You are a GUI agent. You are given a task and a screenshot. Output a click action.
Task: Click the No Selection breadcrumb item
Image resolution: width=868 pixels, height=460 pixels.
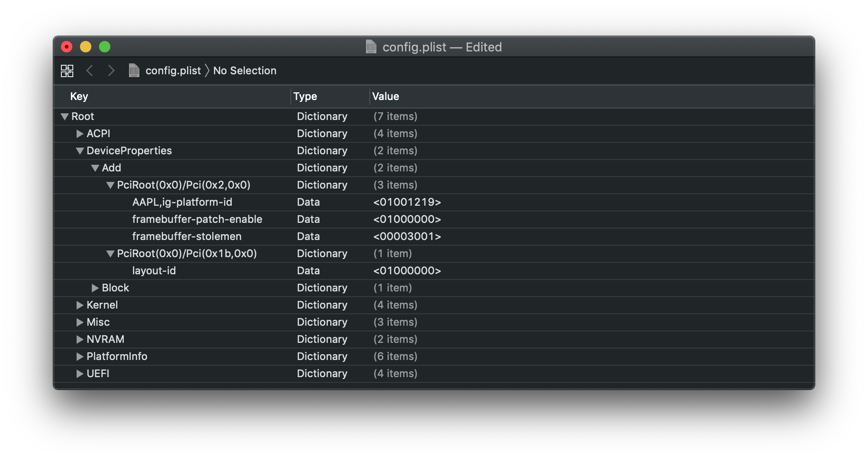click(245, 70)
